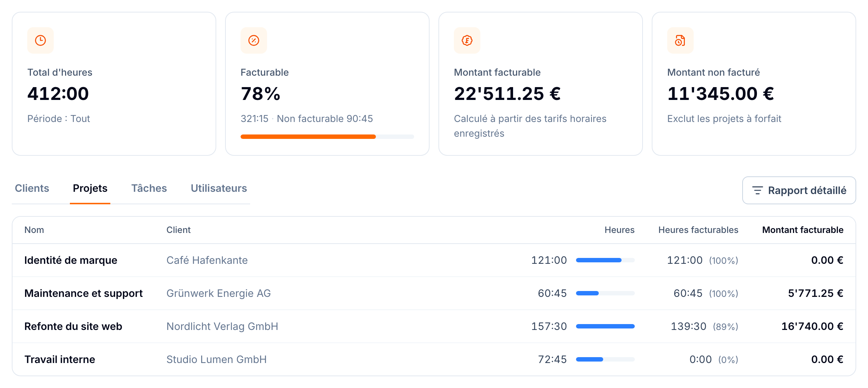Open the Travail interne project
Viewport: 868px width, 388px height.
(60, 359)
